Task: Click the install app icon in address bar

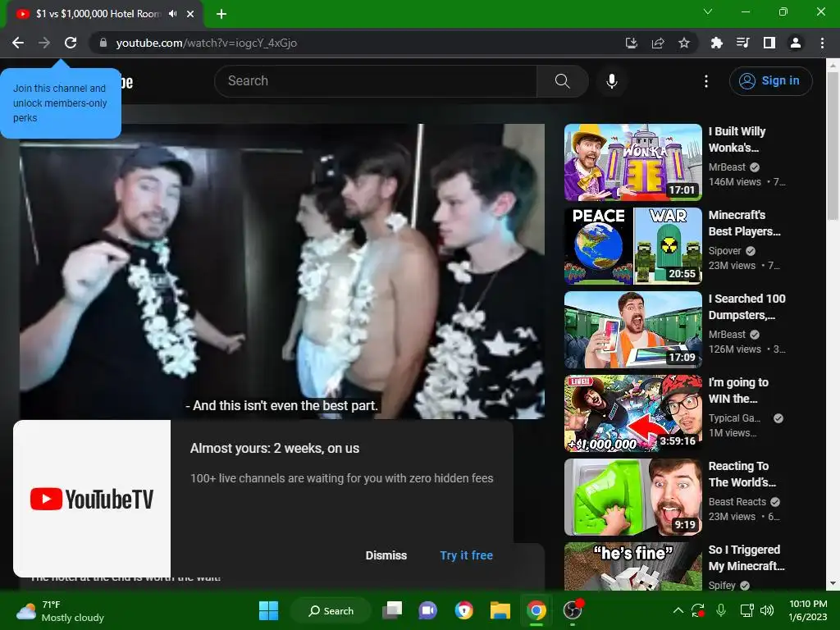Action: [x=632, y=43]
